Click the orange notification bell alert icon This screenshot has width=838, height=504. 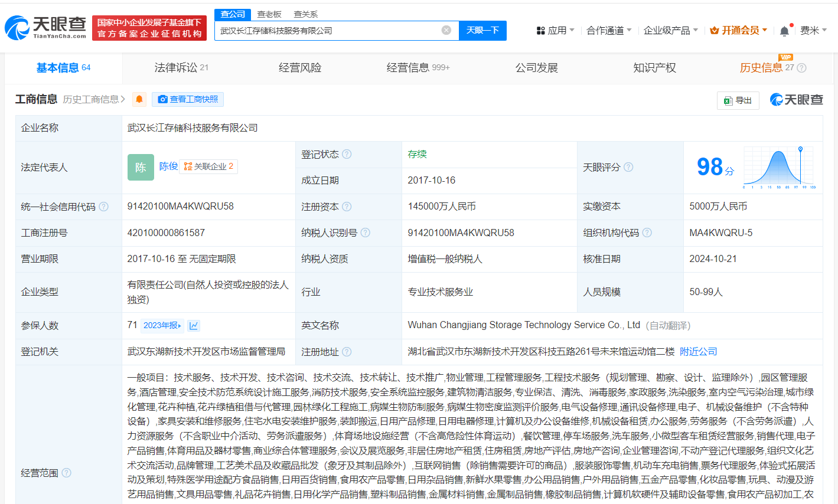139,99
